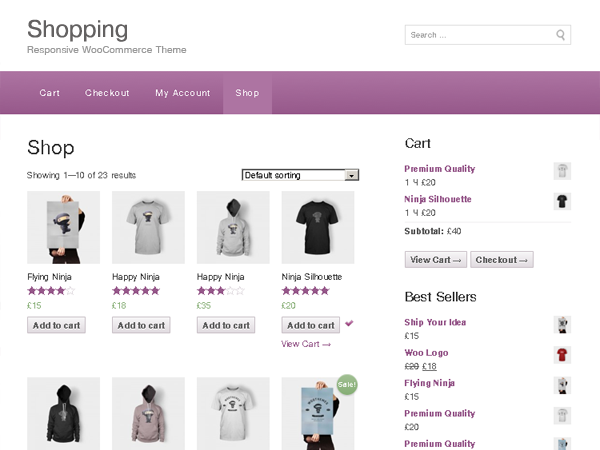Open My Account from the navigation bar
This screenshot has height=450, width=600.
pyautogui.click(x=182, y=93)
